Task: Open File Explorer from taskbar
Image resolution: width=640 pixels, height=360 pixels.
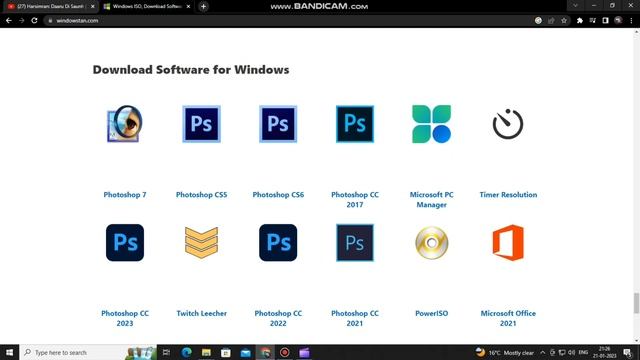Action: tap(206, 352)
